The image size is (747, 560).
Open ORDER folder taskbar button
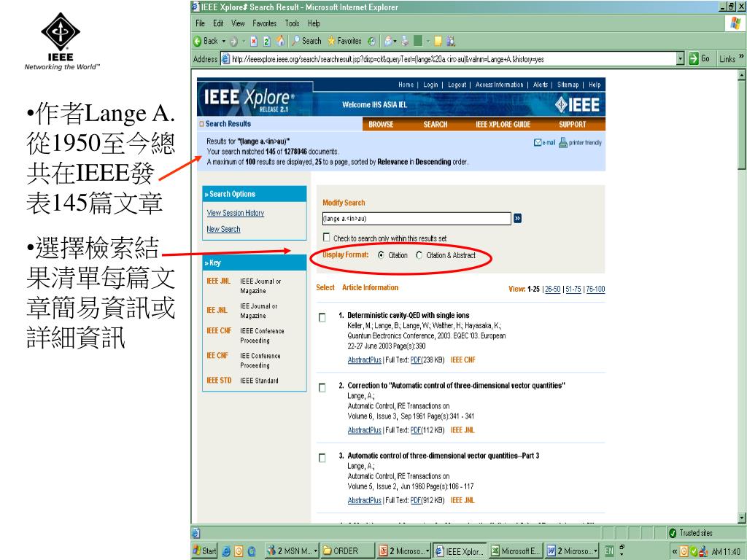(347, 551)
